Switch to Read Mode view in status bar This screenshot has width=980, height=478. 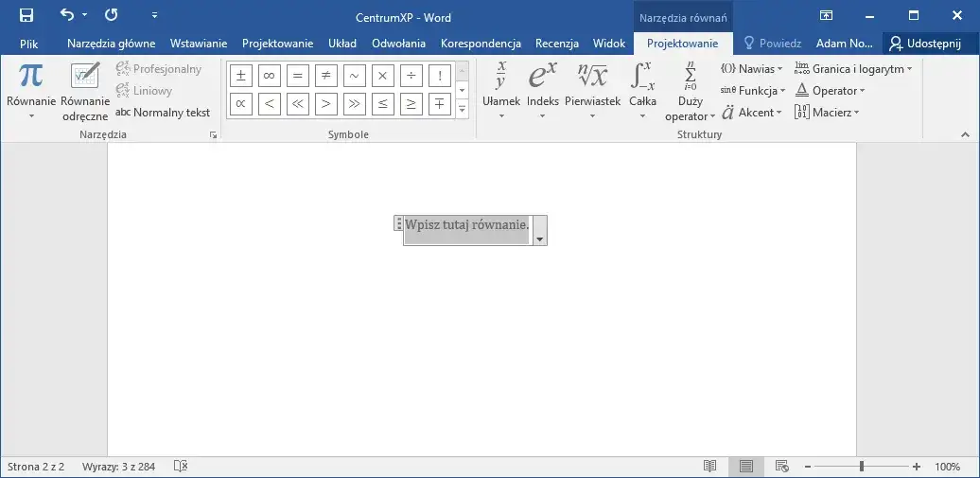pos(710,467)
